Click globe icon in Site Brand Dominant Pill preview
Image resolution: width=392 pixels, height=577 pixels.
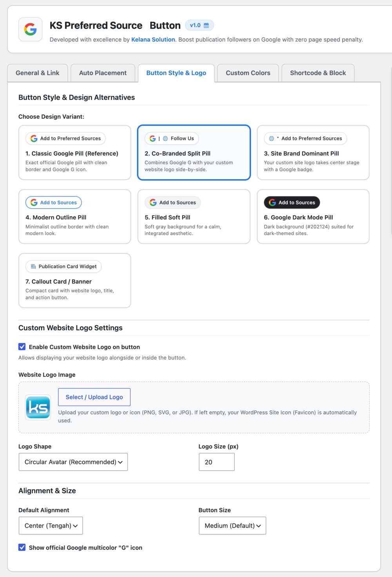click(271, 138)
